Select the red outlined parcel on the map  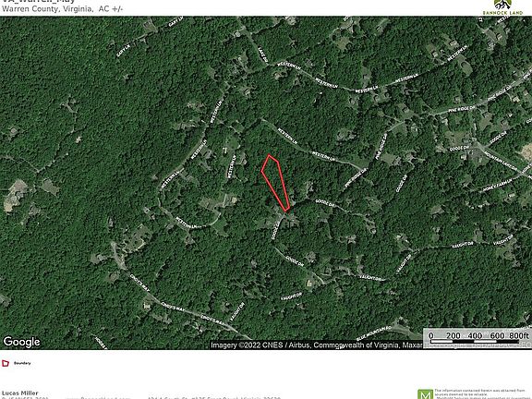(275, 183)
